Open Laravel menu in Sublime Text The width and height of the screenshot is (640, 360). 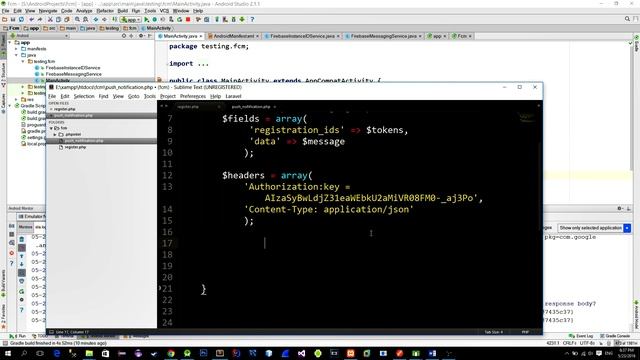pos(233,96)
